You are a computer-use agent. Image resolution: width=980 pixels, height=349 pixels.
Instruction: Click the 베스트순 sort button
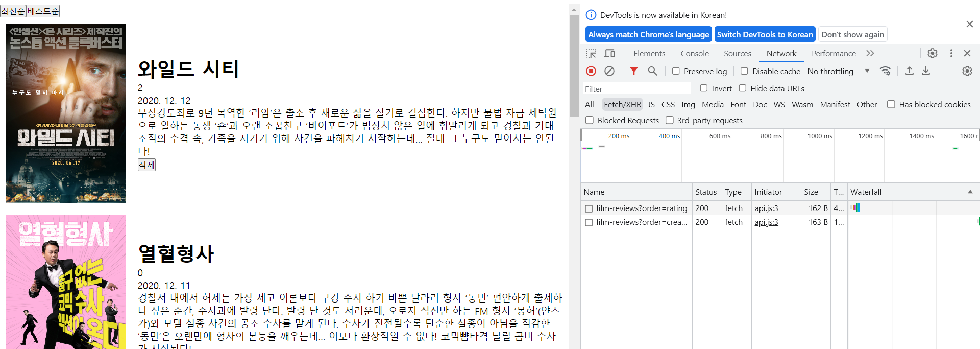pyautogui.click(x=43, y=11)
